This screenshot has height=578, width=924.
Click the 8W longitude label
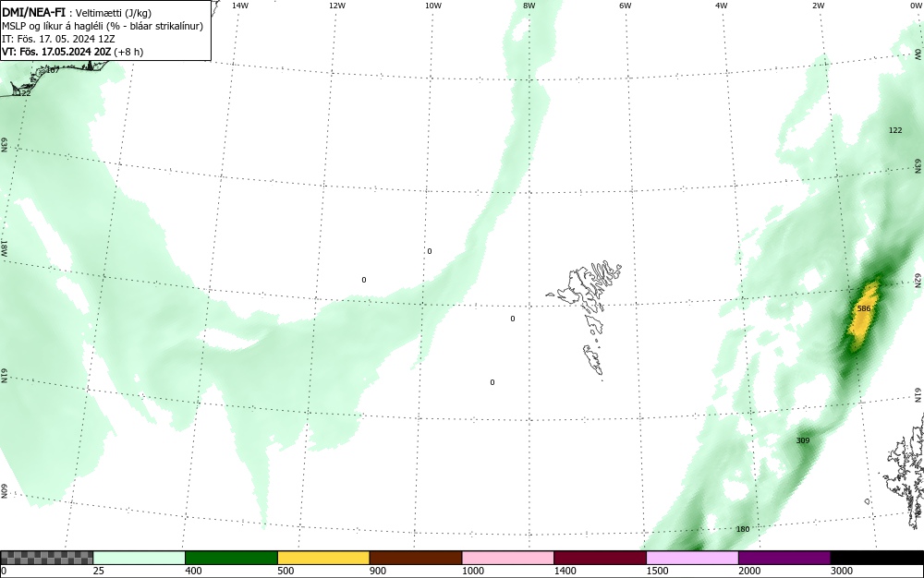click(529, 6)
